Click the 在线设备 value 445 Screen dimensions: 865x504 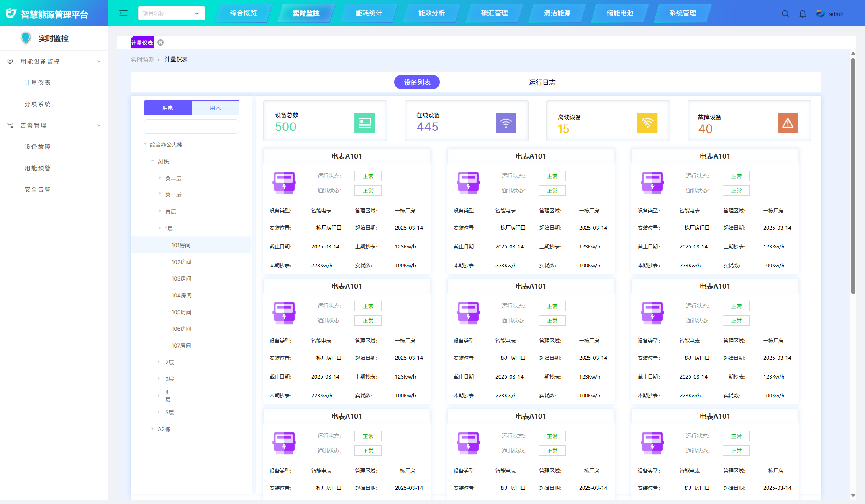click(x=427, y=127)
